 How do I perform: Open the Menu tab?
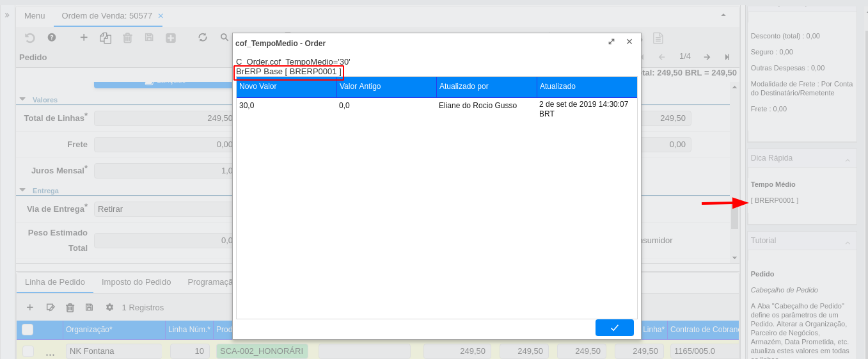[35, 15]
